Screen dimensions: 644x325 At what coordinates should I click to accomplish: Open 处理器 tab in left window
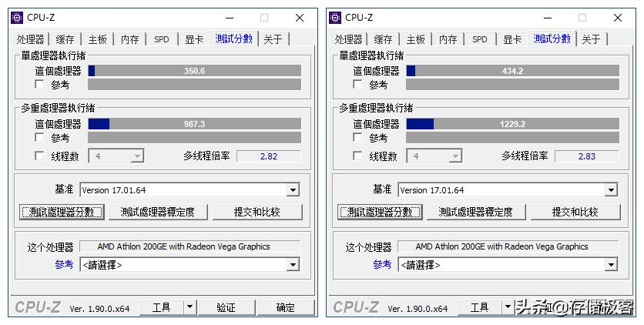[x=30, y=39]
